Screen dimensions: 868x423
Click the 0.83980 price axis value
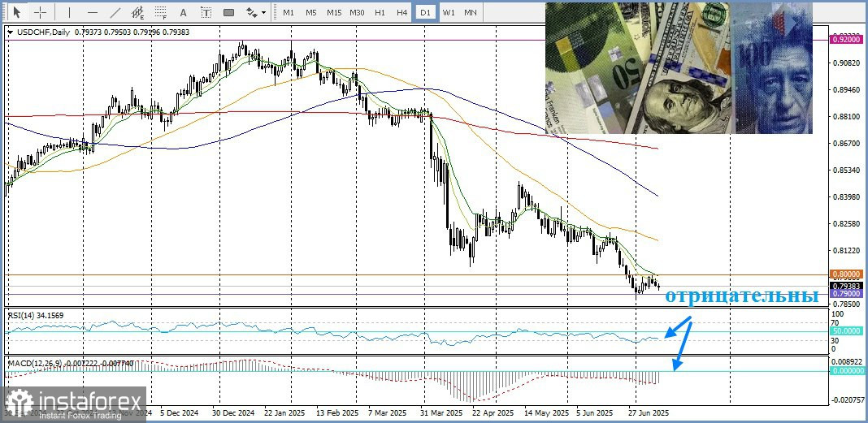(846, 196)
